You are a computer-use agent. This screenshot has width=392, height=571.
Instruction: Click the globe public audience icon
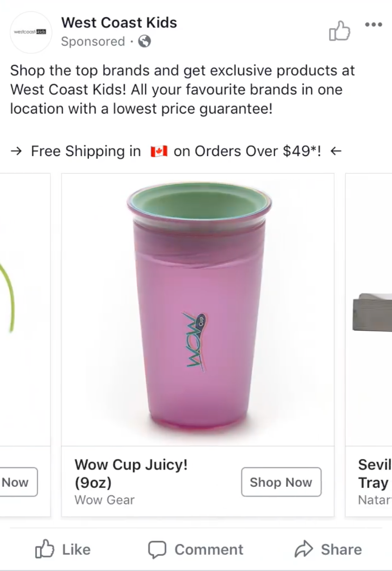(145, 42)
